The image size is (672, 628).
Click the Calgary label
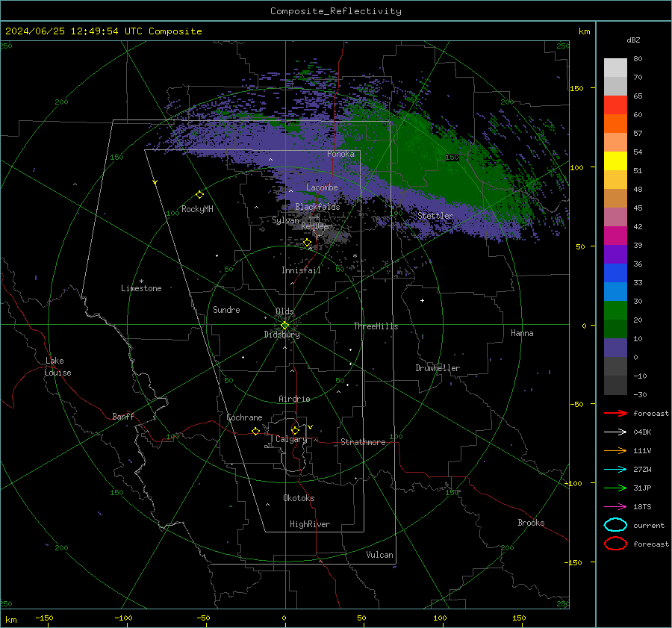[291, 439]
